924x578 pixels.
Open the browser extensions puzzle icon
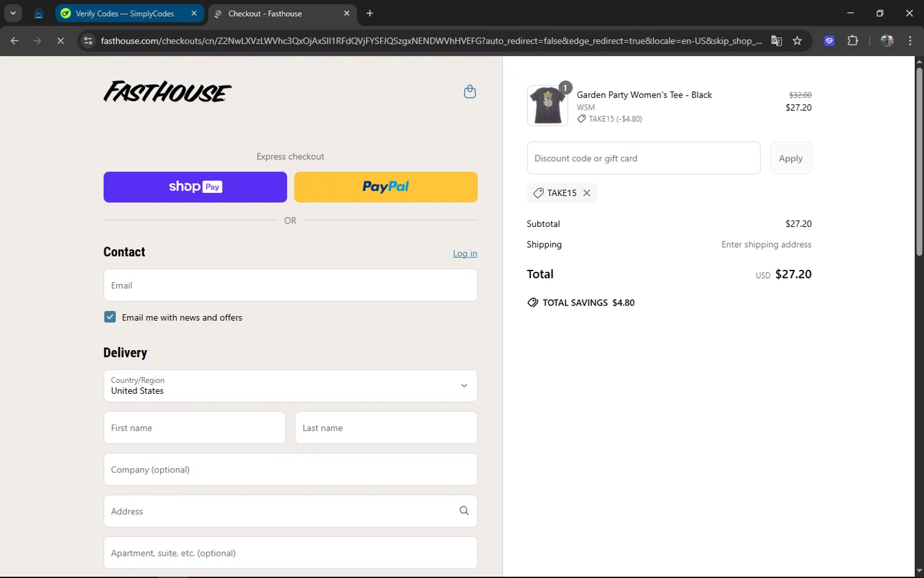[x=853, y=41]
